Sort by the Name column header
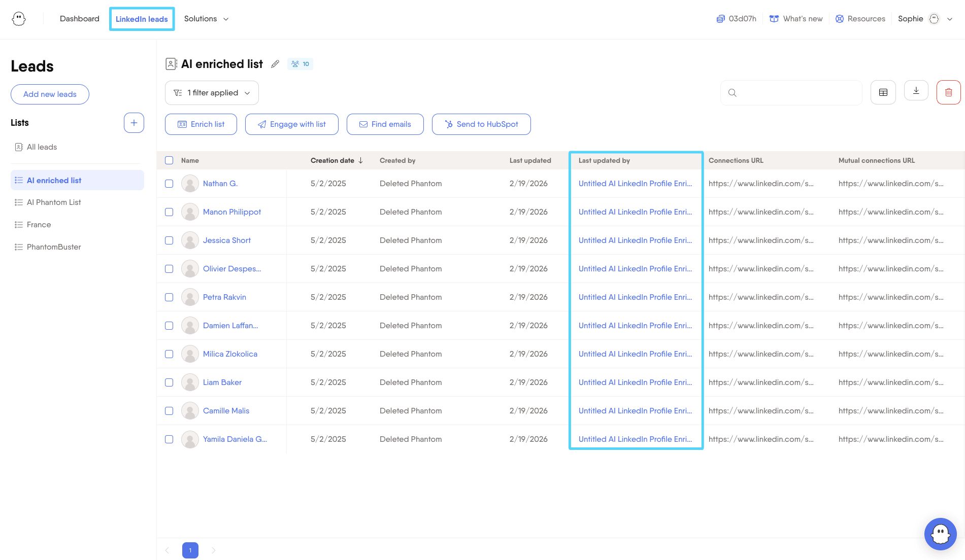This screenshot has height=560, width=965. pos(190,160)
